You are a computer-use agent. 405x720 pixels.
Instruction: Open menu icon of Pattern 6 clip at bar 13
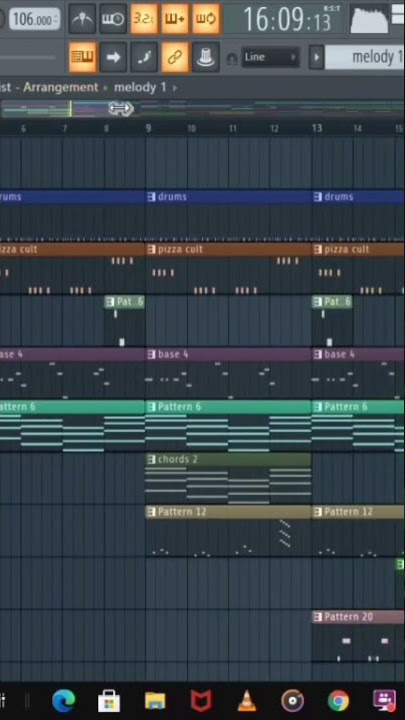click(317, 407)
